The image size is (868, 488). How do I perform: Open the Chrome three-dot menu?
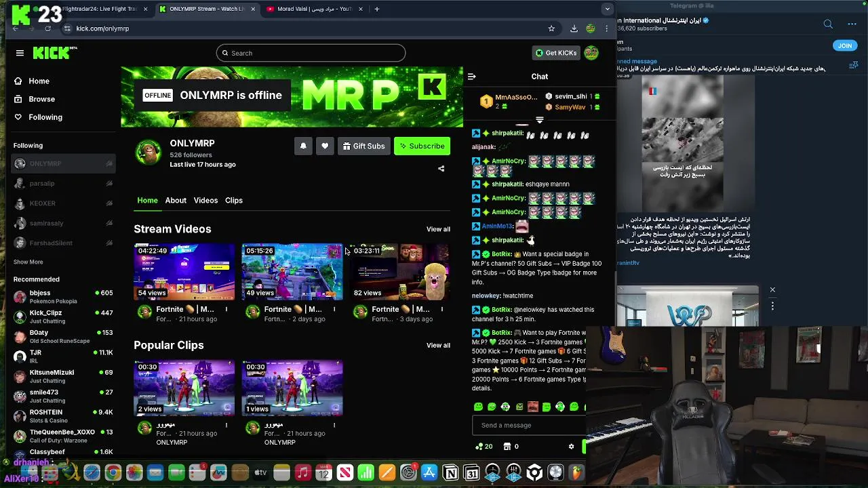click(606, 28)
